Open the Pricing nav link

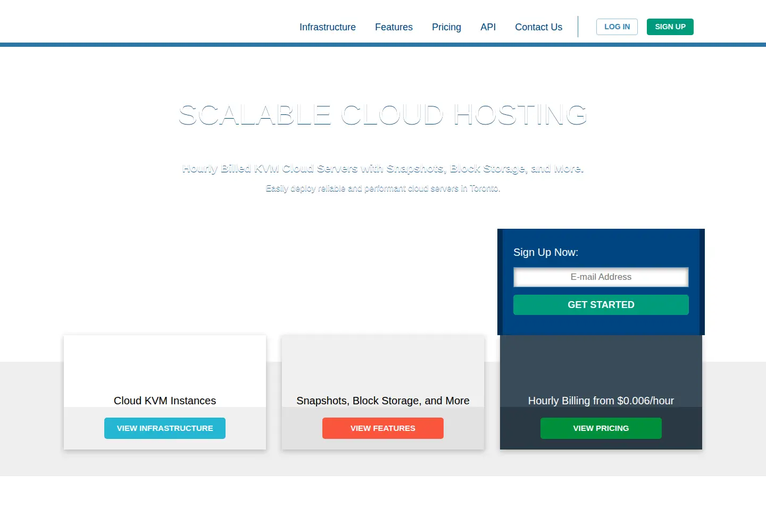(446, 27)
